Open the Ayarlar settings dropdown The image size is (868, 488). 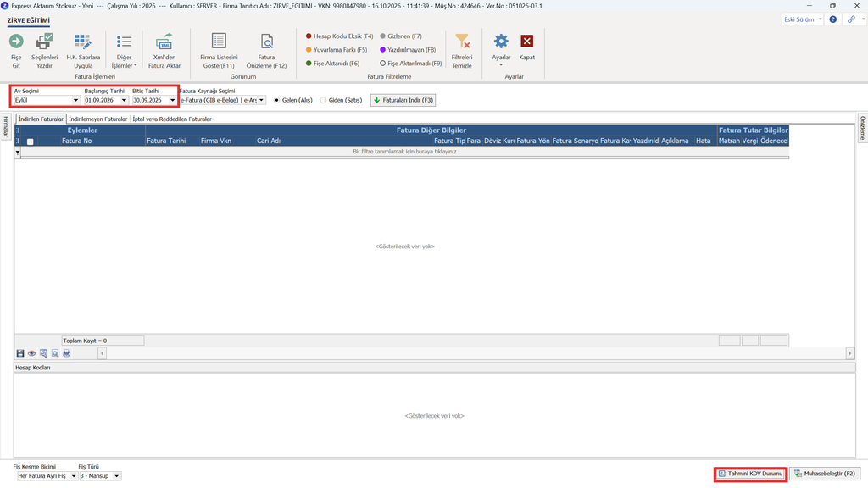tap(501, 51)
